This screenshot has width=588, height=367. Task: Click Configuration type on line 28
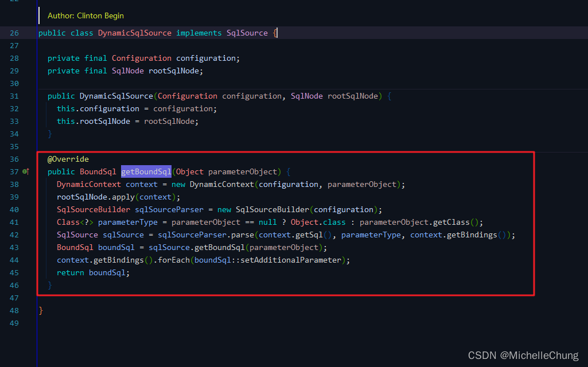(141, 58)
